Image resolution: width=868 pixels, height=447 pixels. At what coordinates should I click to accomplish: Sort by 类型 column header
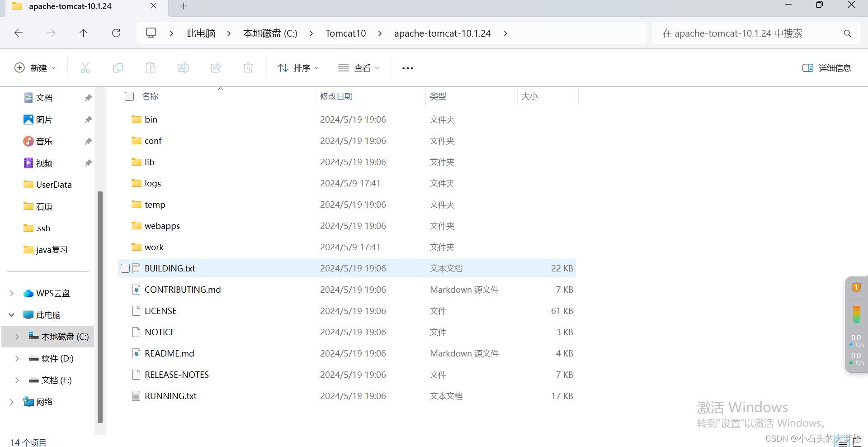point(438,96)
